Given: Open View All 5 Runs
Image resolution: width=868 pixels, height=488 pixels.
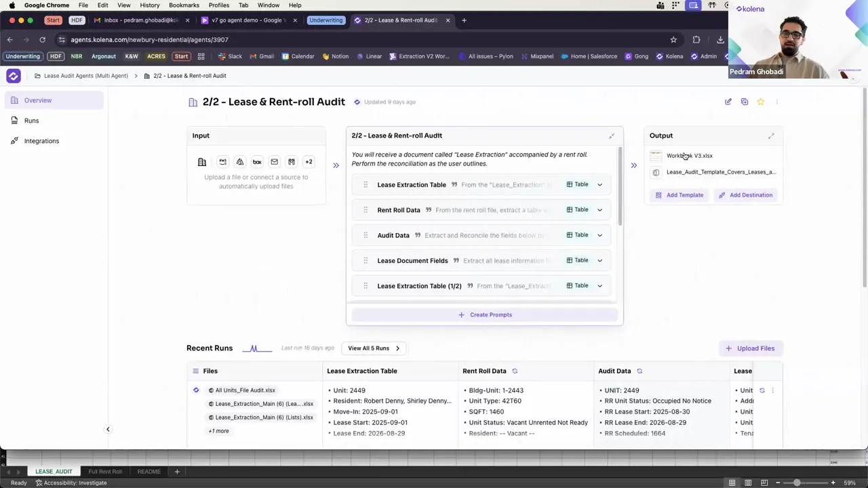Looking at the screenshot, I should tap(373, 348).
